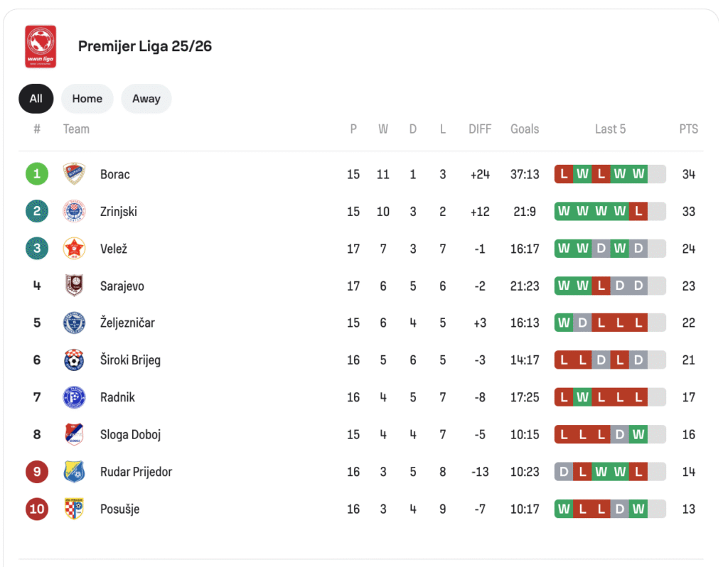Click the Rudar Prijedor club crest

pyautogui.click(x=74, y=472)
